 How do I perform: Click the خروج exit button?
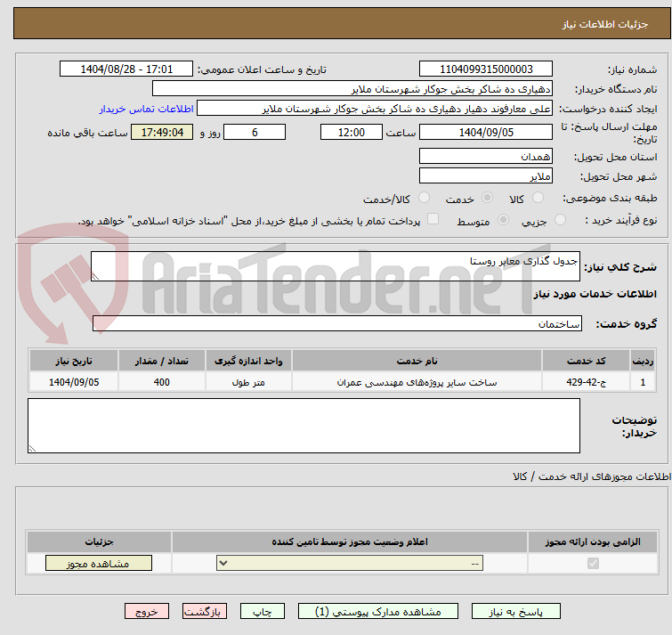(x=147, y=612)
